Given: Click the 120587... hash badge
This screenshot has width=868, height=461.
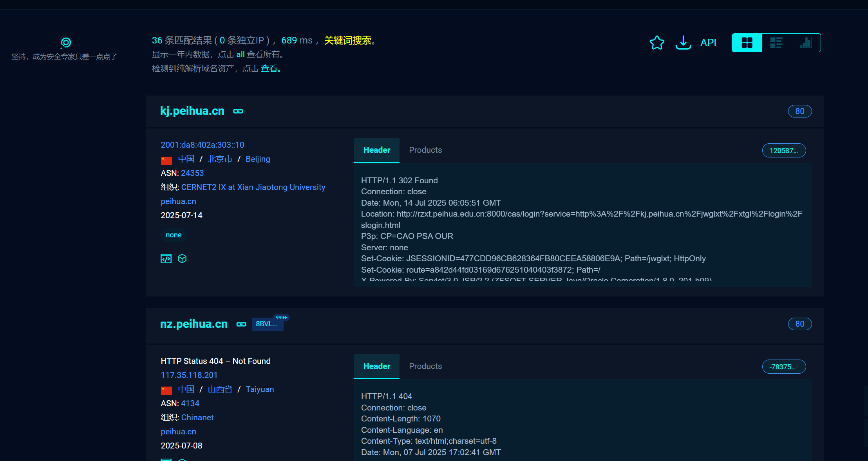Looking at the screenshot, I should click(x=784, y=151).
